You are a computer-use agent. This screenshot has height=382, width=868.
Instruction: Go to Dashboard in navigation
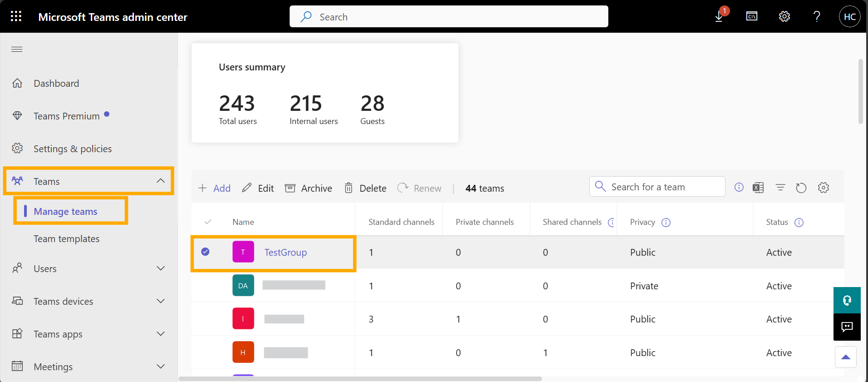[x=56, y=84]
